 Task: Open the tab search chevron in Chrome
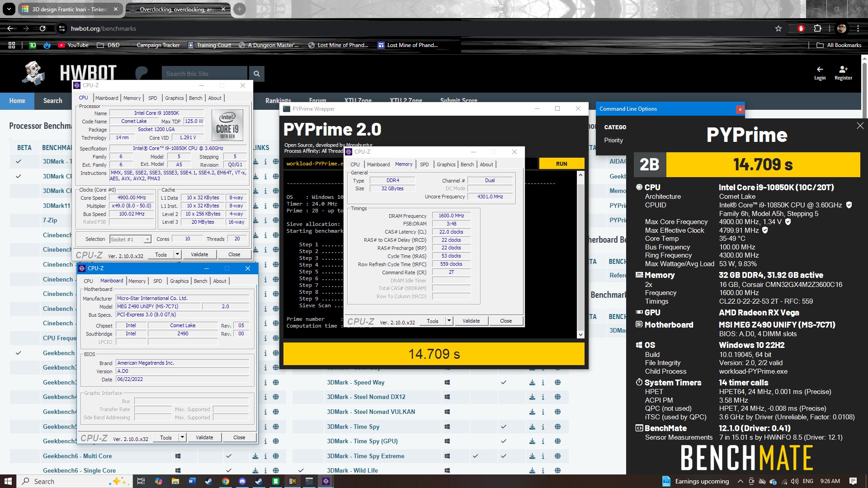(x=9, y=9)
